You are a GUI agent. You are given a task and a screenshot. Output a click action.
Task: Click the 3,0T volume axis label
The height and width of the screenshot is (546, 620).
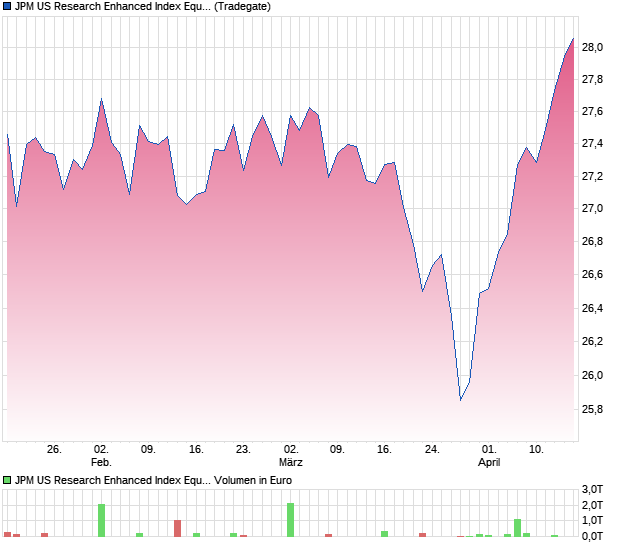(x=592, y=489)
